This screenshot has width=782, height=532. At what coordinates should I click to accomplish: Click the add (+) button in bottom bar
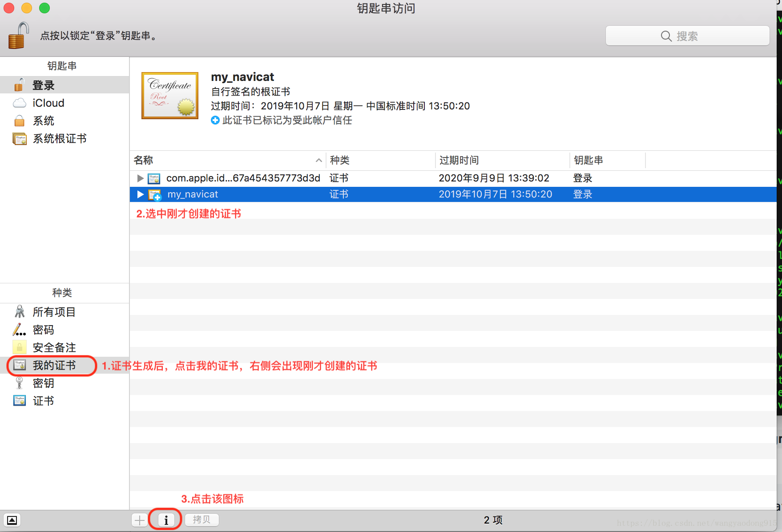pos(140,520)
